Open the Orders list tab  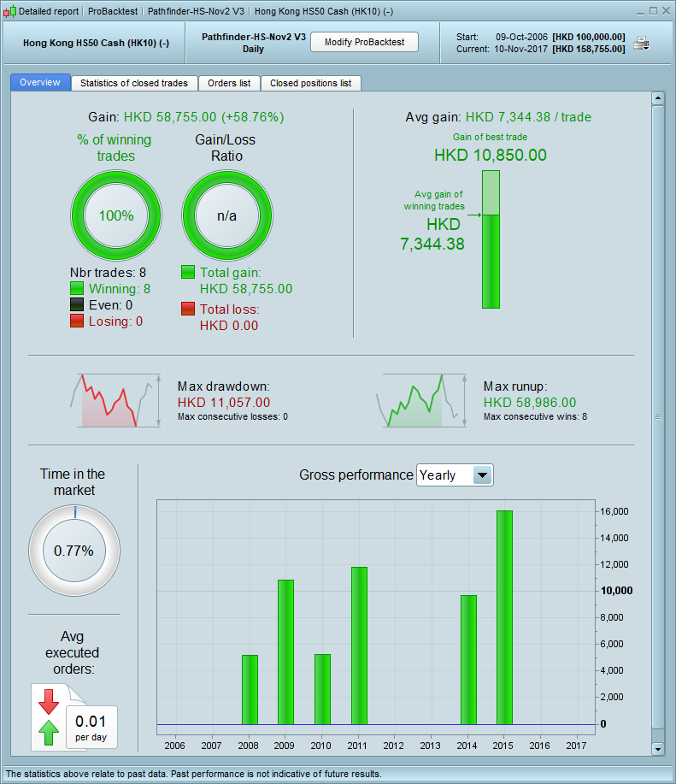(x=229, y=83)
